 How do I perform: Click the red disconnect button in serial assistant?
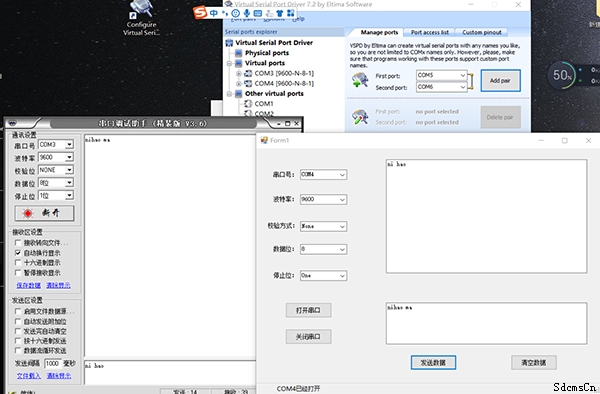pyautogui.click(x=44, y=213)
